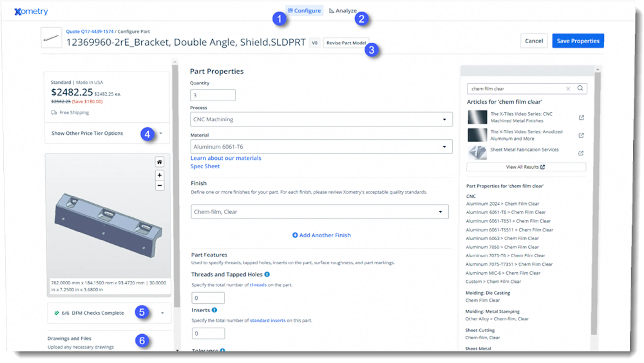Open external link icon for Sheet Metal Fabrication Services

tap(581, 153)
